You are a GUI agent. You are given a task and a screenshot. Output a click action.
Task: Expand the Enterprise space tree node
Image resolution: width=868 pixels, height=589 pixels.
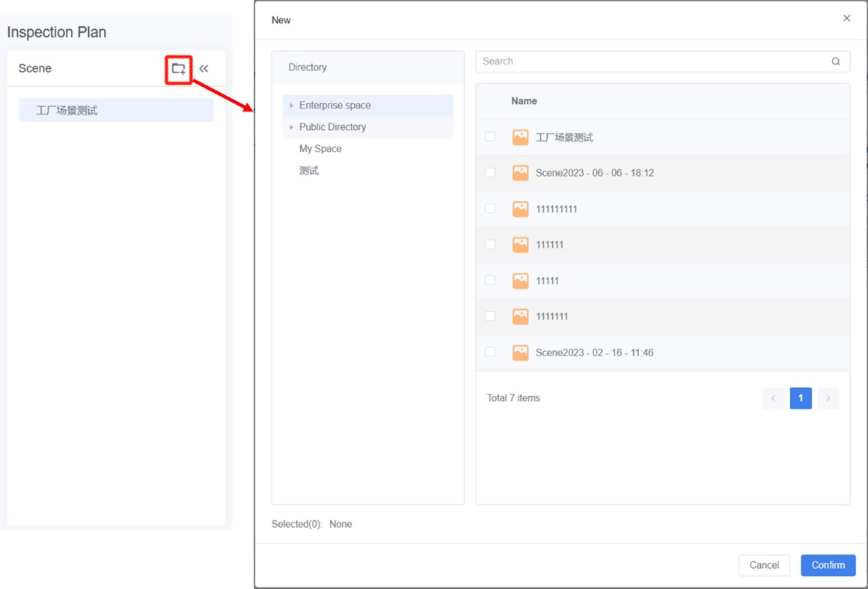[292, 105]
